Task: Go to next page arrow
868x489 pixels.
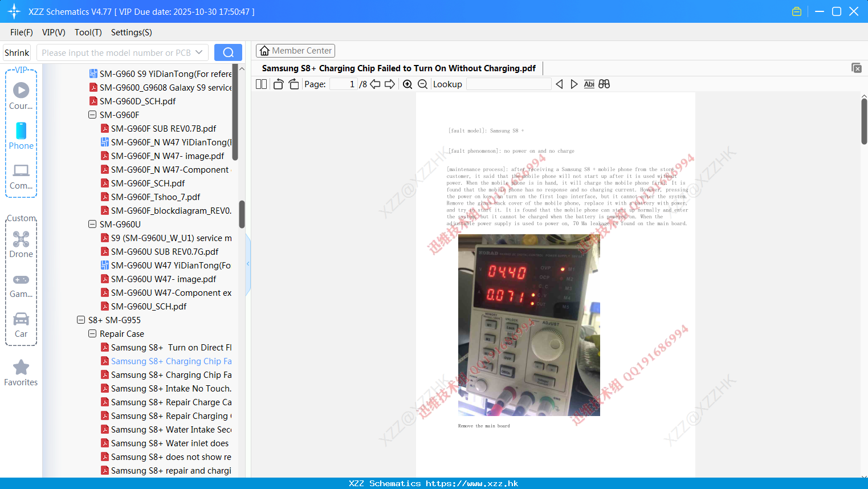Action: pos(390,84)
